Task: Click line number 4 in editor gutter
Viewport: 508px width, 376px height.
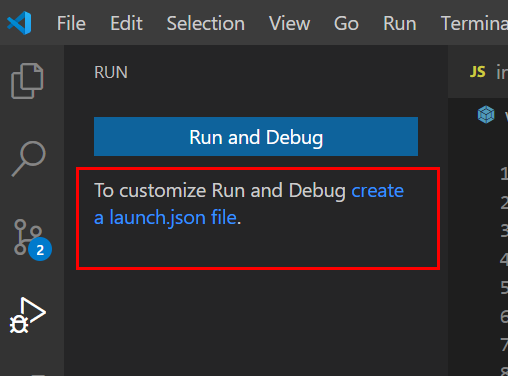Action: [504, 259]
